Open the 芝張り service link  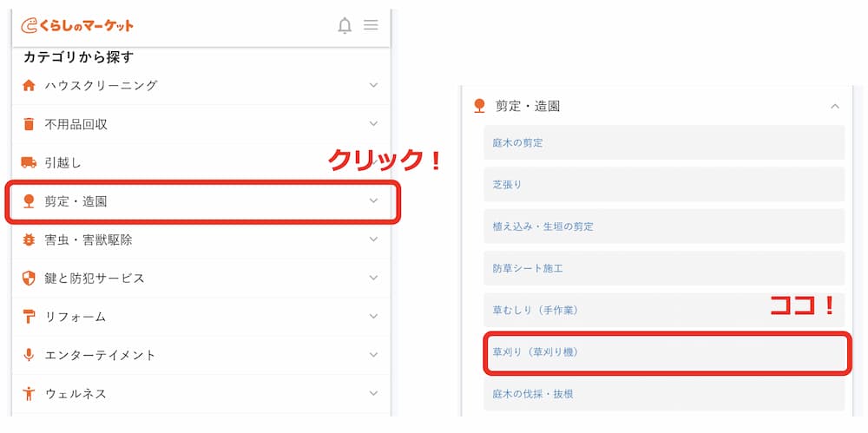point(664,184)
